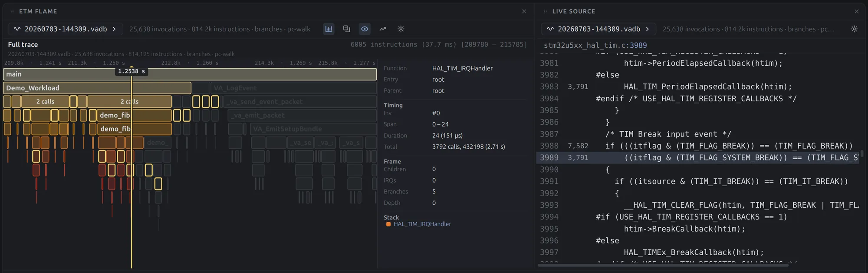
Task: Toggle the eye visibility button in ETM Flame
Action: click(x=365, y=29)
